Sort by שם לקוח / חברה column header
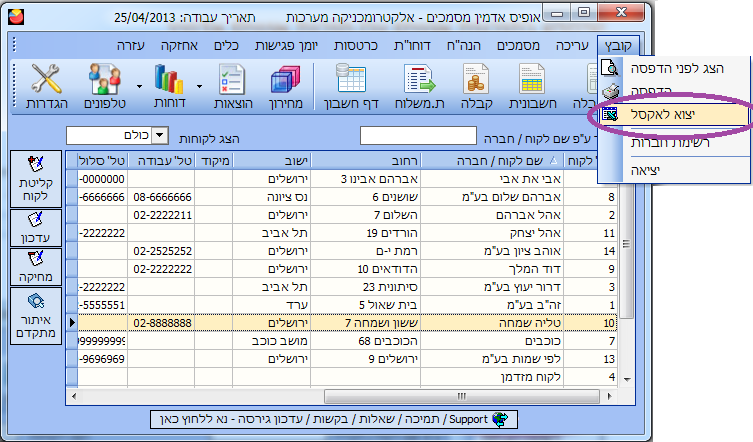The image size is (753, 442). [492, 160]
